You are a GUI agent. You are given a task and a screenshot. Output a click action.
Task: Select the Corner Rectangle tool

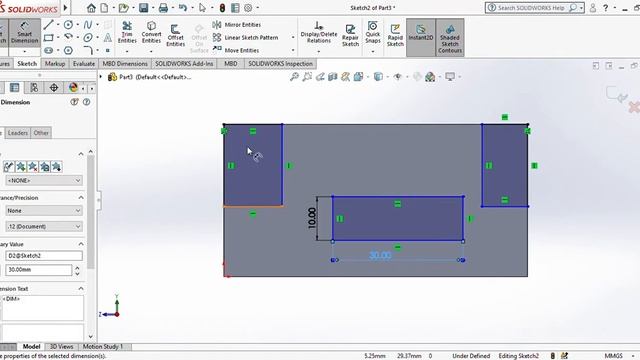point(49,38)
